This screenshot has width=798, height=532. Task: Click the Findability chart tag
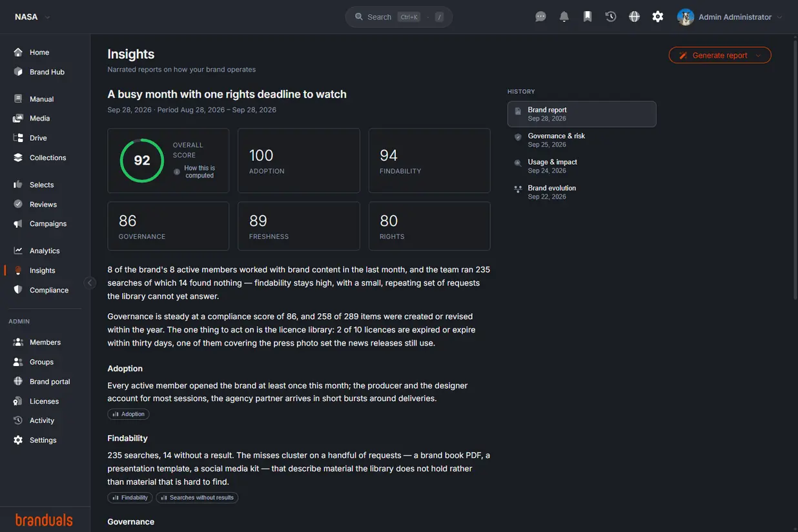(x=130, y=498)
